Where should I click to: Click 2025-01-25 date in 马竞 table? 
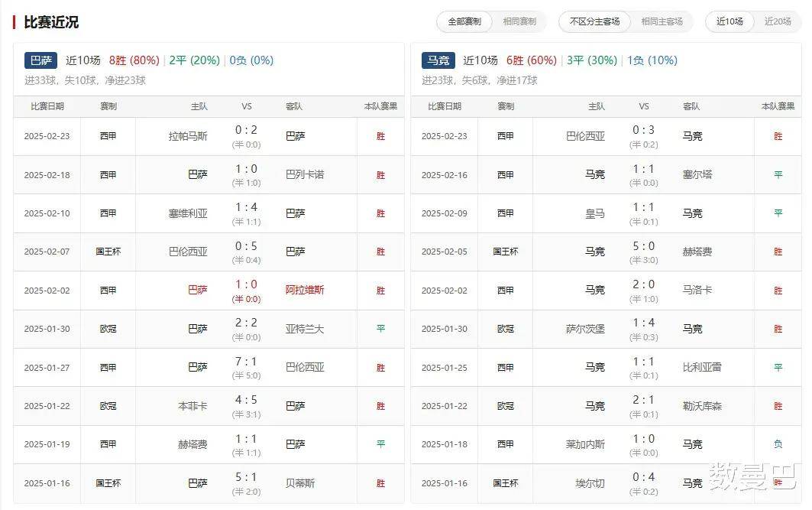(x=445, y=368)
